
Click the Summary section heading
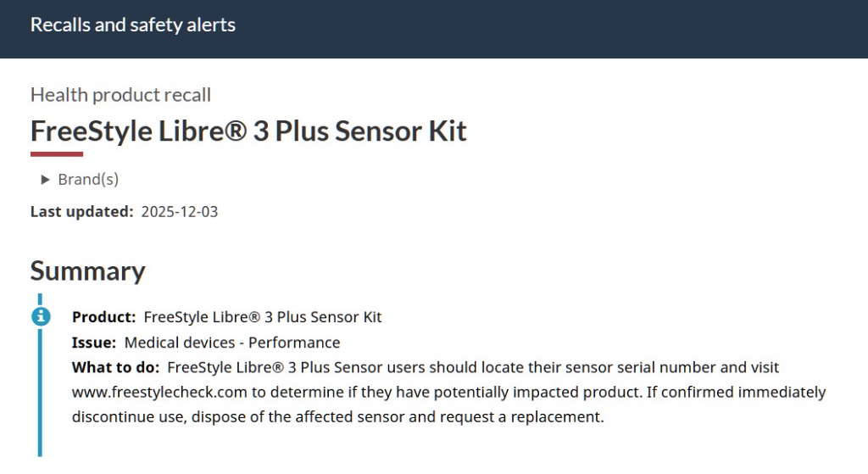pos(87,270)
